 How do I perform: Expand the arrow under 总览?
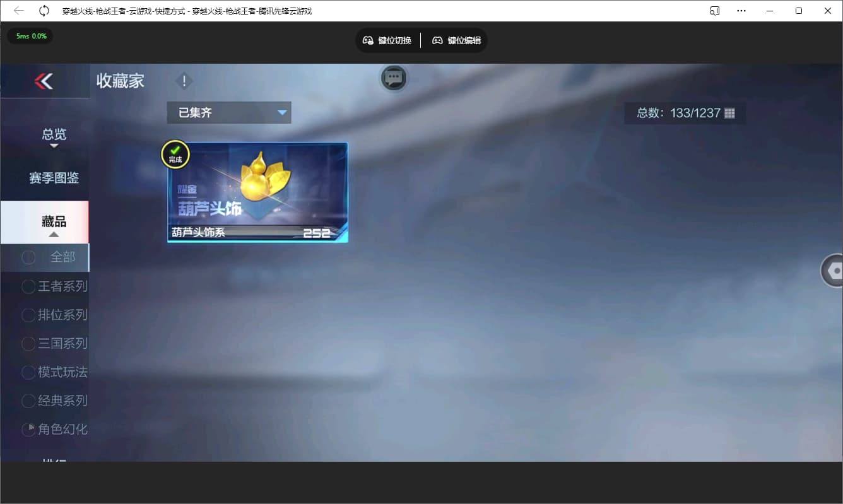54,146
